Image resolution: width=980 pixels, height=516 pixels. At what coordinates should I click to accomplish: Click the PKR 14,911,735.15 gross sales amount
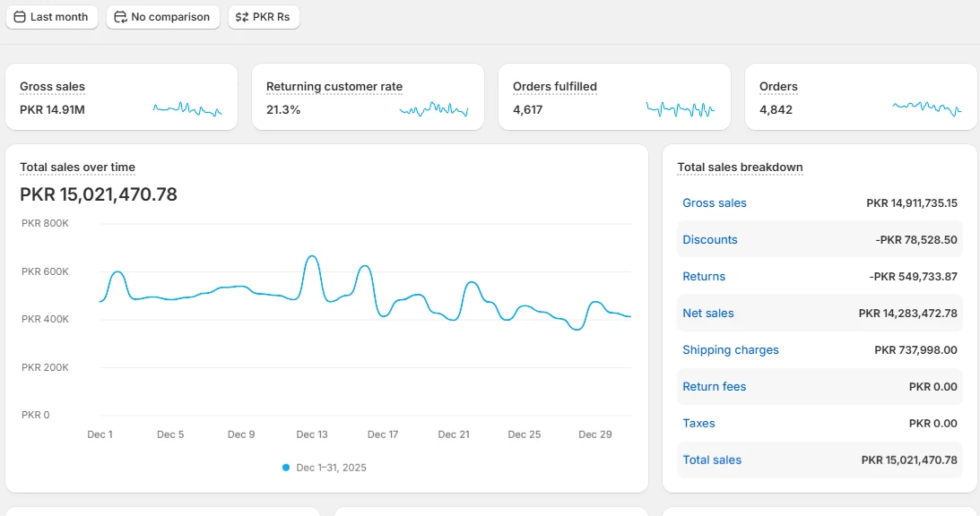coord(912,203)
